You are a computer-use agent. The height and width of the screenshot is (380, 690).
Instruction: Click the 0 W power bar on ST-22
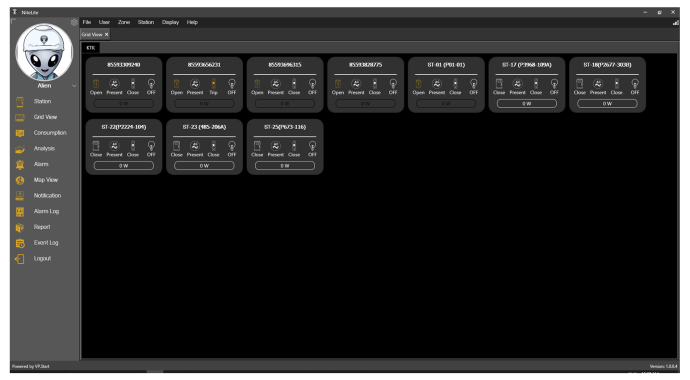pyautogui.click(x=124, y=166)
